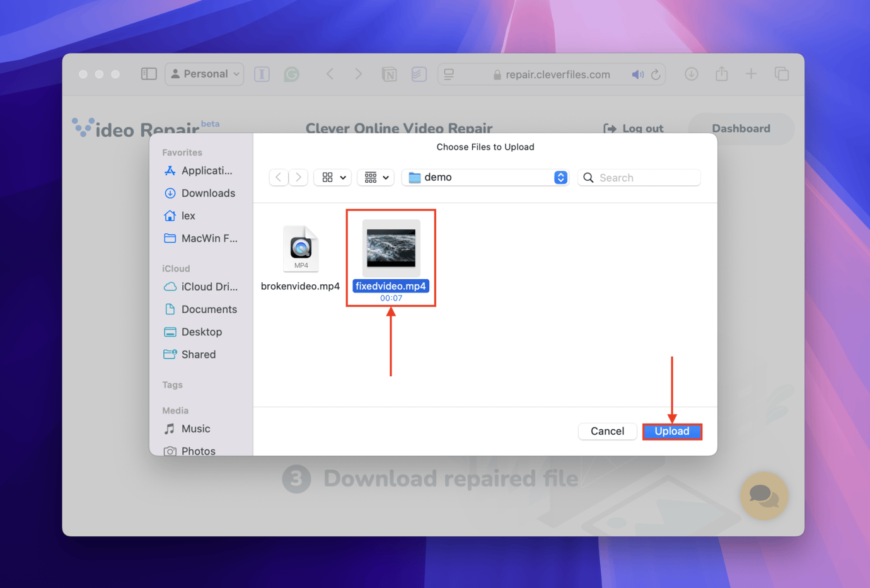Select MacWin F... folder in sidebar
The height and width of the screenshot is (588, 870).
tap(201, 239)
